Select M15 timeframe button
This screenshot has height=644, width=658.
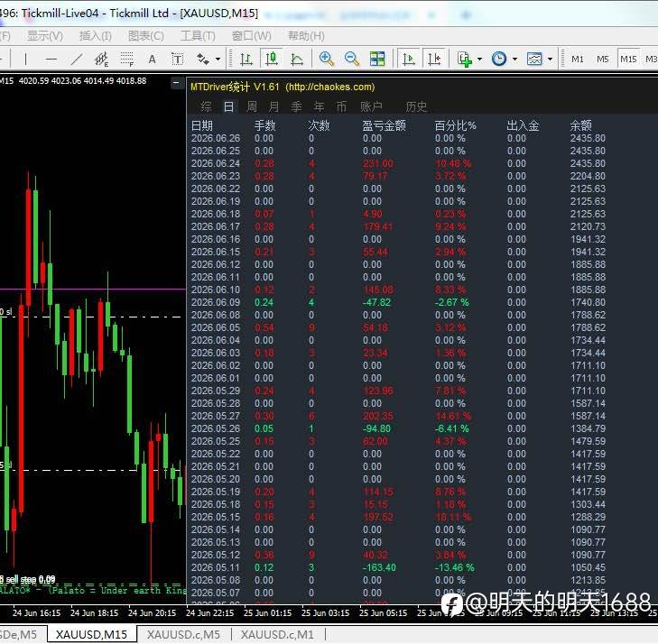click(x=628, y=60)
